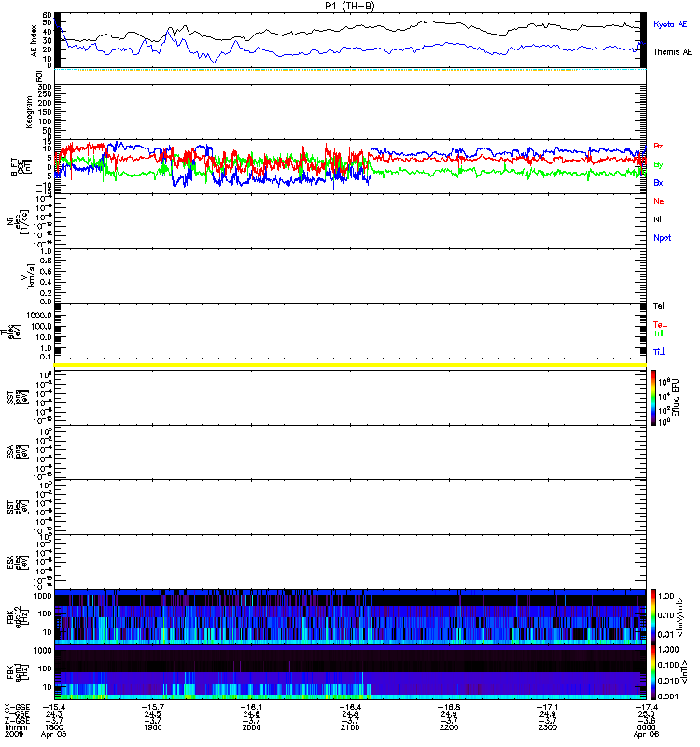Click the FBK edc12 panel axis label
The image size is (700, 747).
coord(16,616)
